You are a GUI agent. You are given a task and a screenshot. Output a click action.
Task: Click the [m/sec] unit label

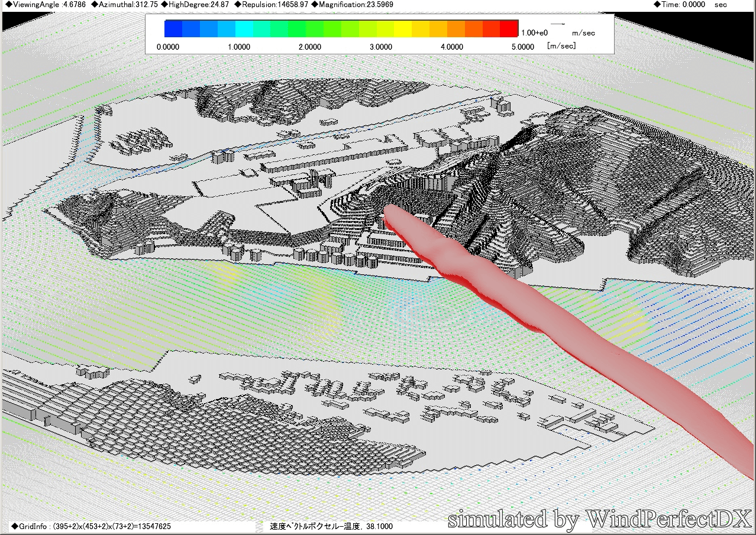(561, 46)
